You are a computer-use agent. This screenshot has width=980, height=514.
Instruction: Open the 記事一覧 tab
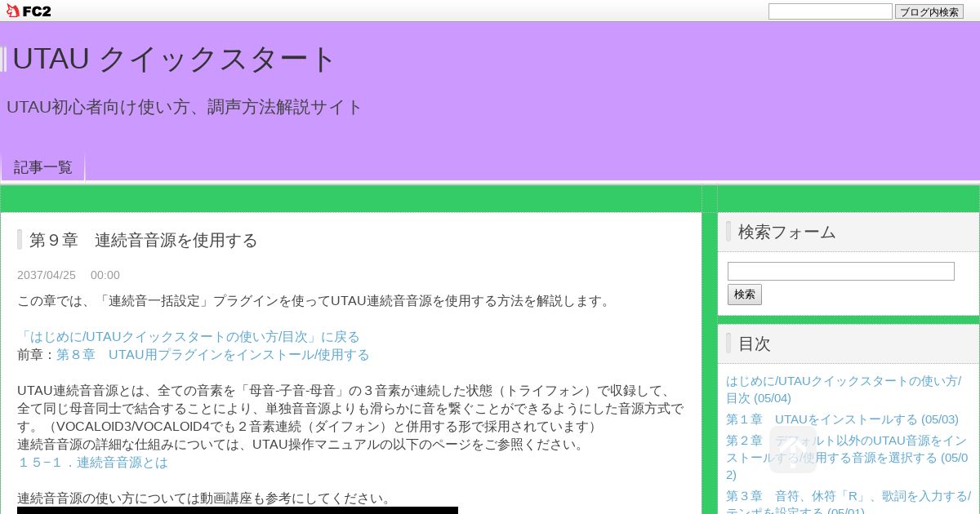(42, 167)
